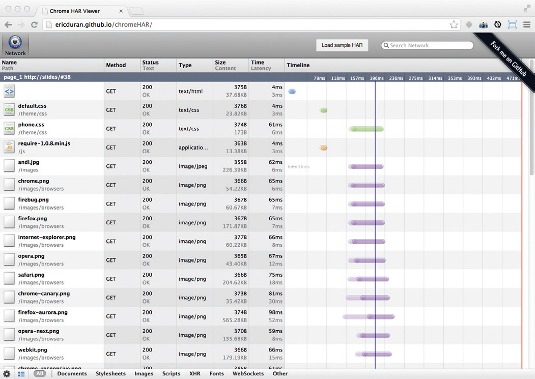The width and height of the screenshot is (535, 379).
Task: Click the image icon for andi.jpg
Action: pos(9,166)
